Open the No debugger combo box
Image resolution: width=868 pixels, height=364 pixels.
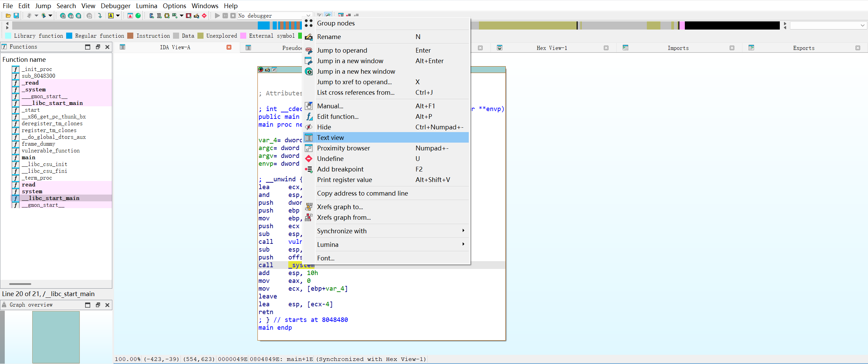click(274, 16)
